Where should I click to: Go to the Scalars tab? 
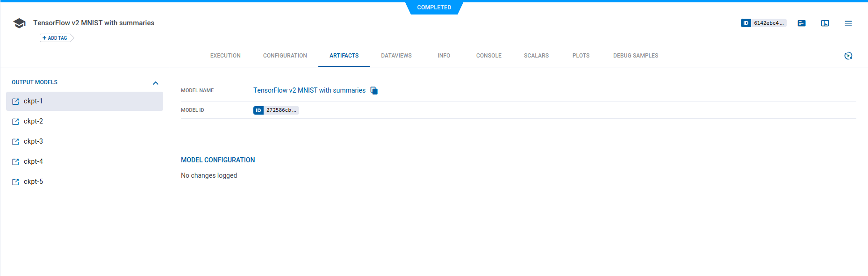[536, 56]
